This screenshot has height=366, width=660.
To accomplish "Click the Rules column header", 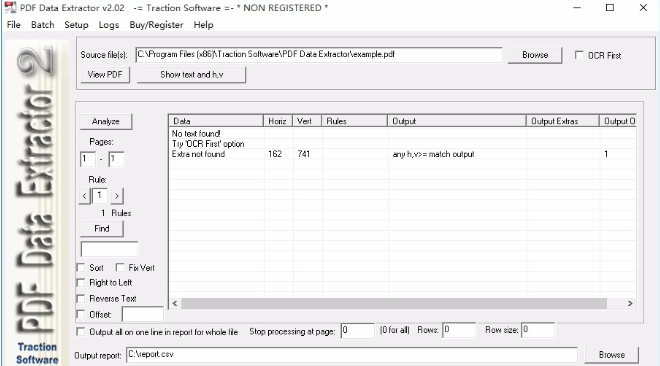I will tap(354, 121).
